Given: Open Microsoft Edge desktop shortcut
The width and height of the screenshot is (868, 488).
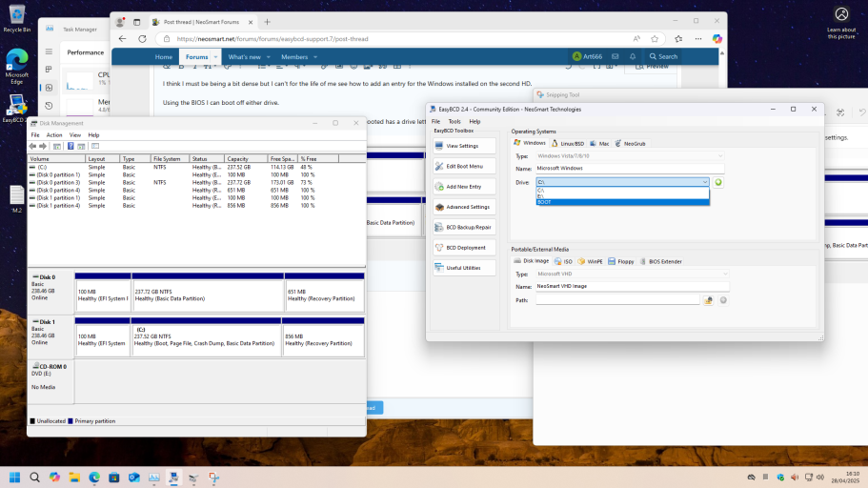Looking at the screenshot, I should [x=16, y=67].
